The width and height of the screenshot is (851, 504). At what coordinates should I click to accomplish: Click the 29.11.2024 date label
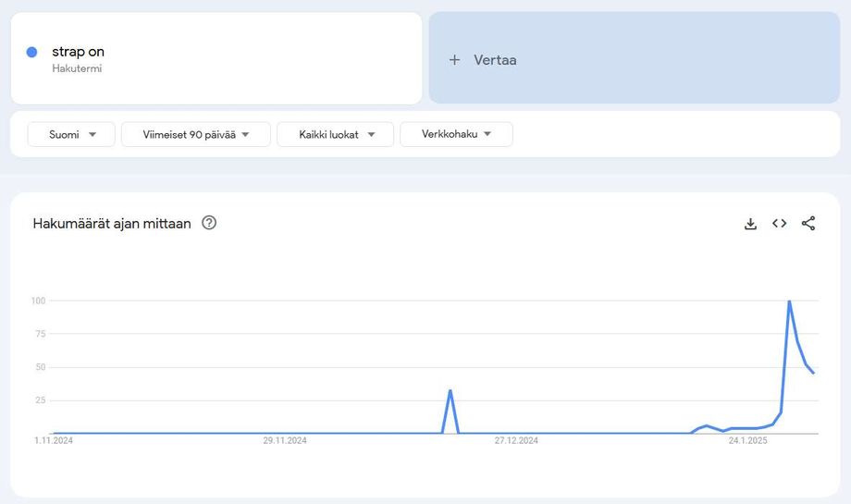coord(285,441)
